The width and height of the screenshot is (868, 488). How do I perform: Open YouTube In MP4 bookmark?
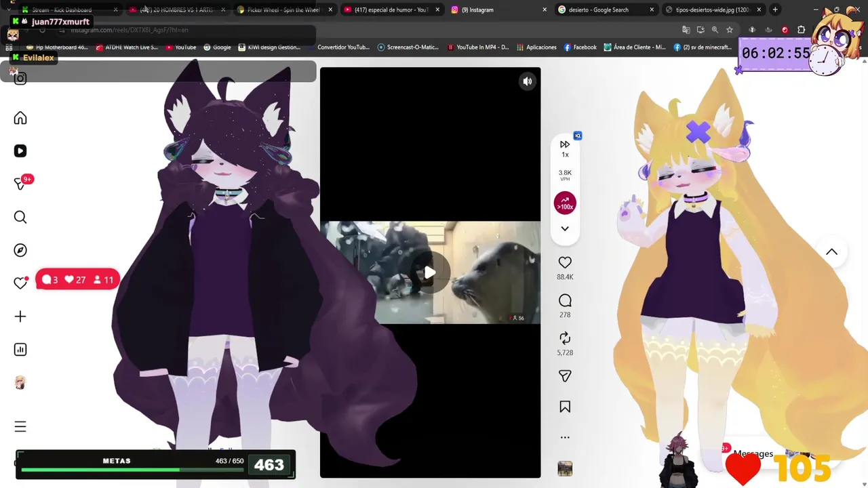point(478,47)
